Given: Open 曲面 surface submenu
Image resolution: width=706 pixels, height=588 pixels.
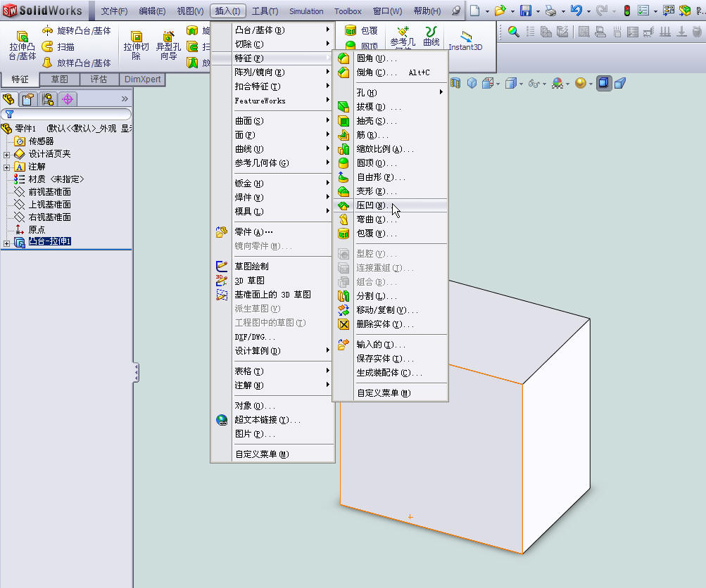Looking at the screenshot, I should pos(273,121).
